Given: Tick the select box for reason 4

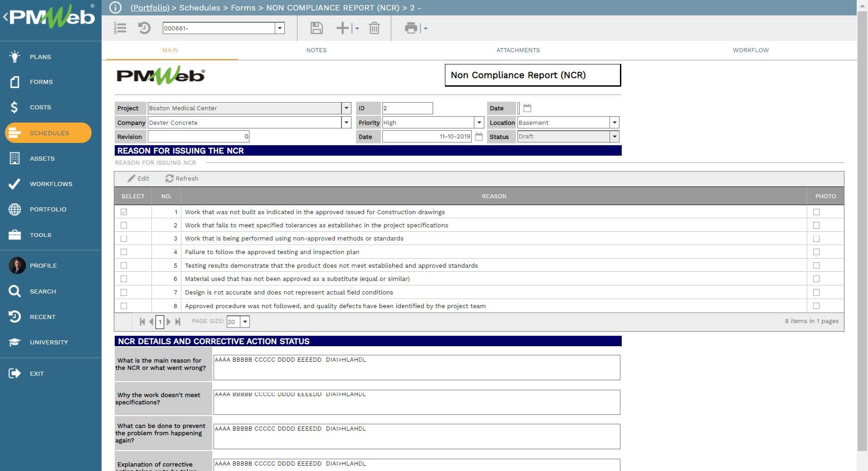Looking at the screenshot, I should (x=124, y=252).
